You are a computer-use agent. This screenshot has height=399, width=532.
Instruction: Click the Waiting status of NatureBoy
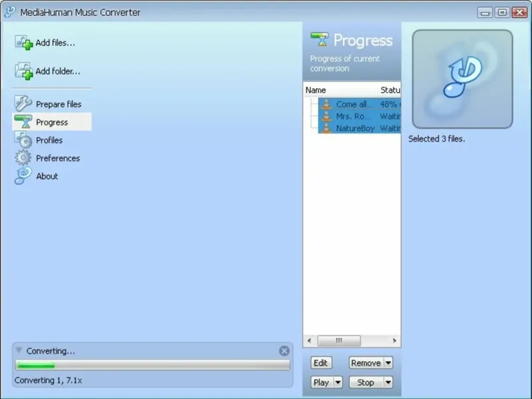(390, 128)
